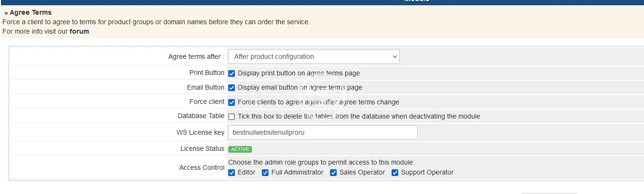Toggle the Full Administrator access checkbox

(x=265, y=173)
